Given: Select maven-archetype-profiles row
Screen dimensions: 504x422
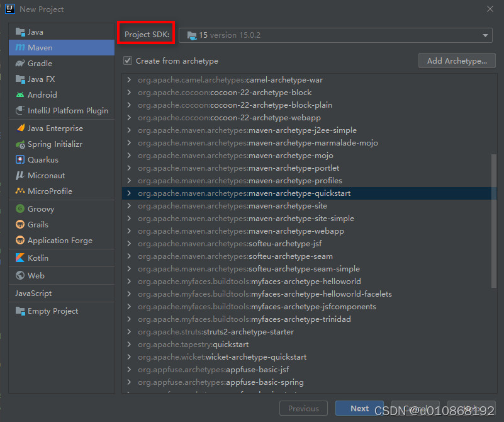Looking at the screenshot, I should [309, 180].
